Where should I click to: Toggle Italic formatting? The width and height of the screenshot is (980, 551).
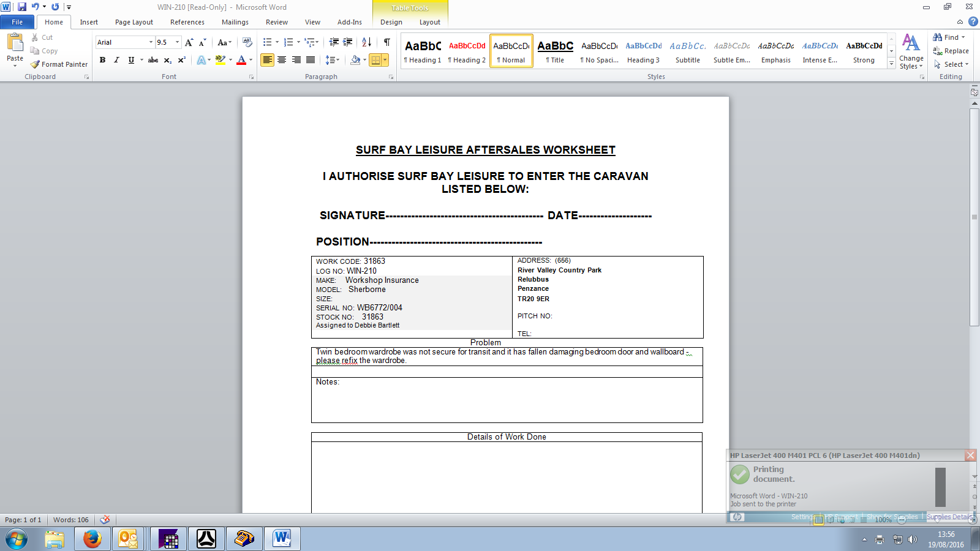tap(116, 60)
